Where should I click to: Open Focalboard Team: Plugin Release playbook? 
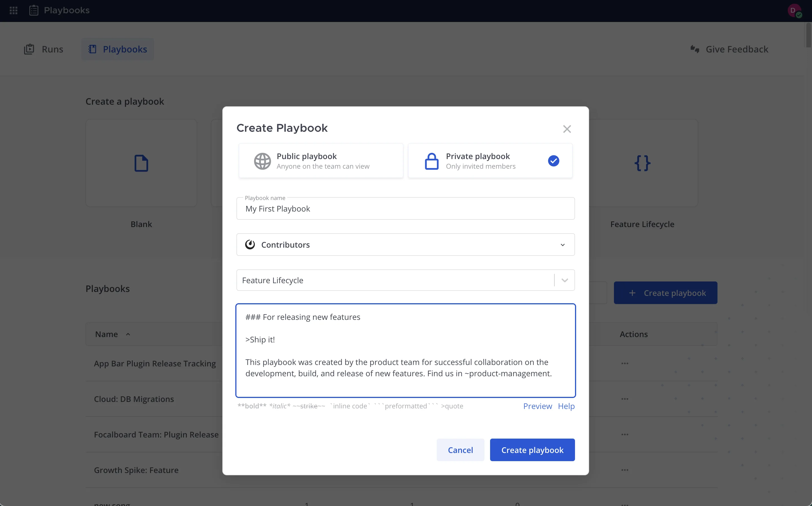[x=156, y=434]
